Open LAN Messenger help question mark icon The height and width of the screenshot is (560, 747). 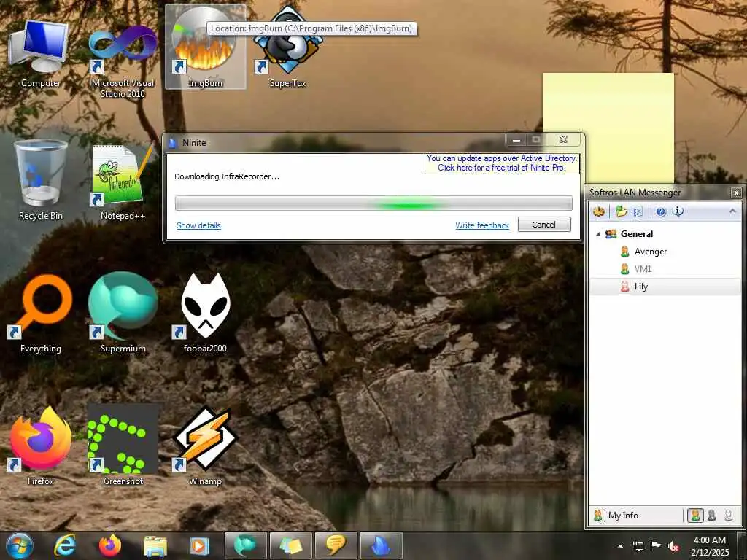click(x=660, y=211)
